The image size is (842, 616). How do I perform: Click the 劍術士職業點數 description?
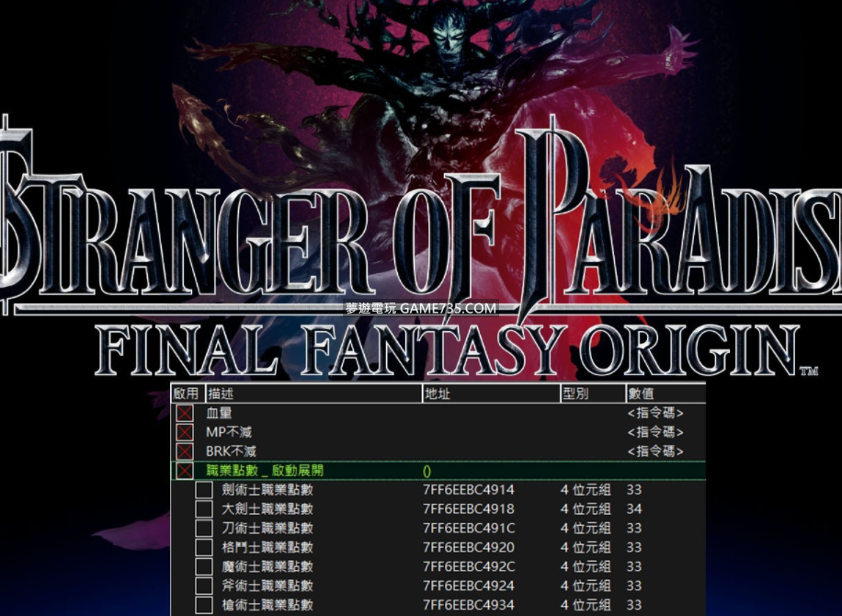pyautogui.click(x=267, y=490)
